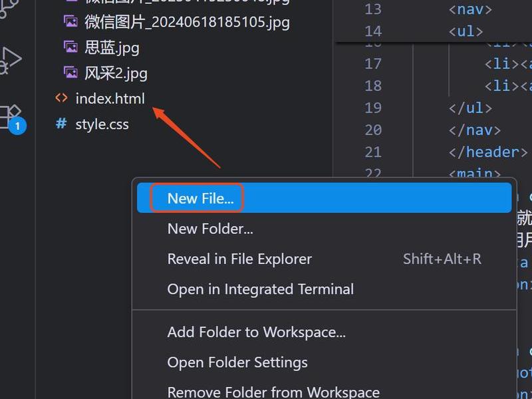The width and height of the screenshot is (532, 399).
Task: Click line number 18 in editor
Action: click(x=373, y=86)
